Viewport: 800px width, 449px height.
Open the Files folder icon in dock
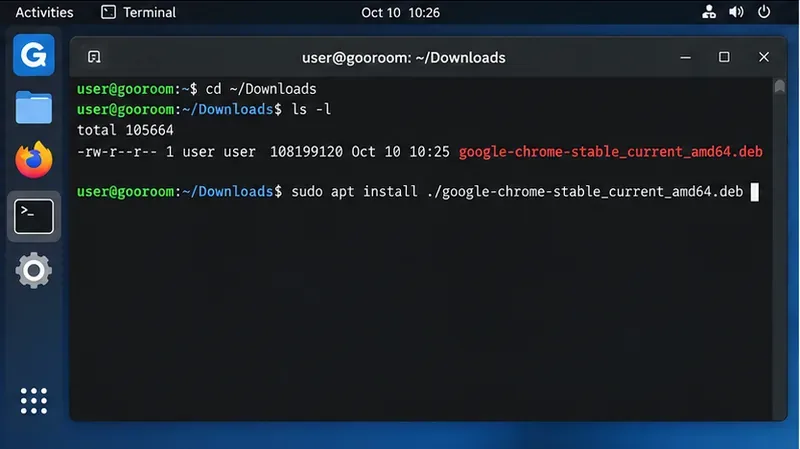point(34,108)
